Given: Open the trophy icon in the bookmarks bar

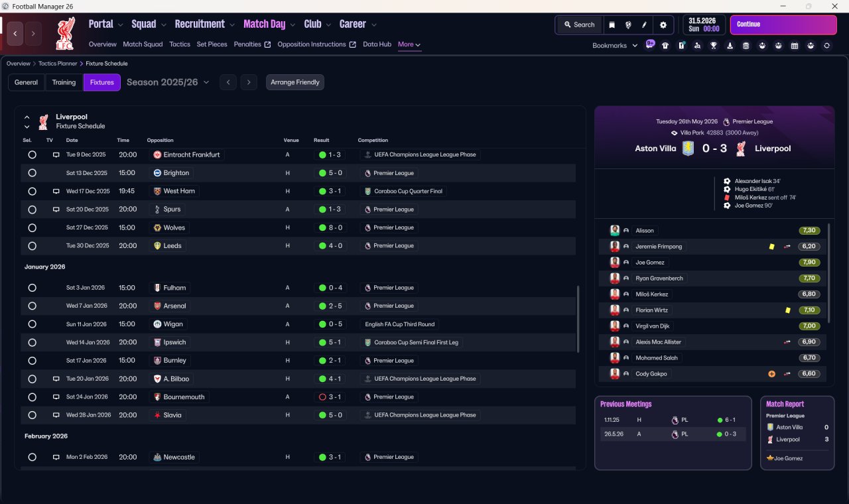Looking at the screenshot, I should tap(714, 46).
